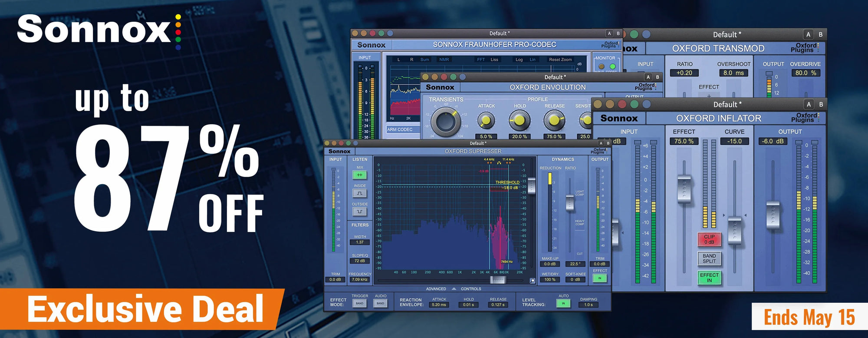Click the Inflator CURVE -15.0 value
The width and height of the screenshot is (868, 338).
[x=734, y=141]
